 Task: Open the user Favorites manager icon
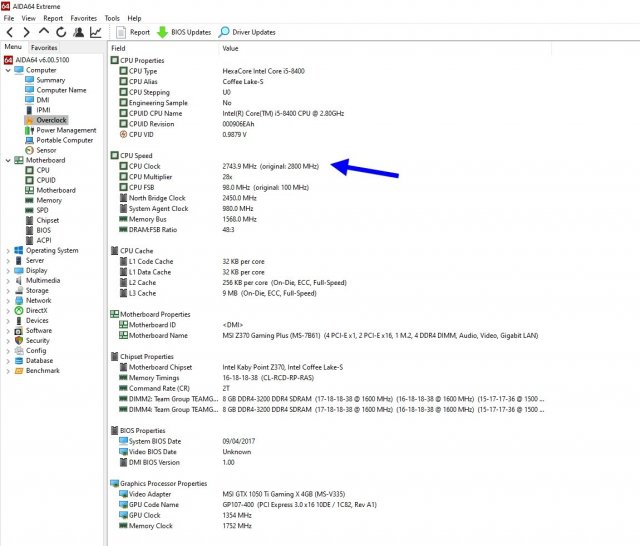coord(78,32)
